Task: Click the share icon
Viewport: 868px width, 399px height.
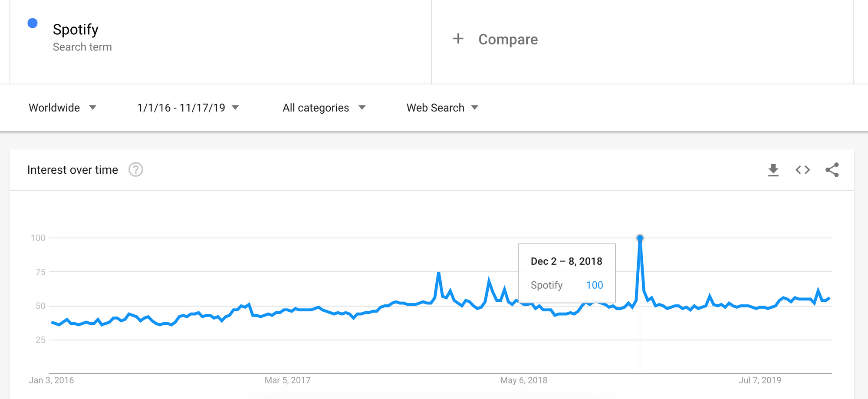Action: coord(832,170)
